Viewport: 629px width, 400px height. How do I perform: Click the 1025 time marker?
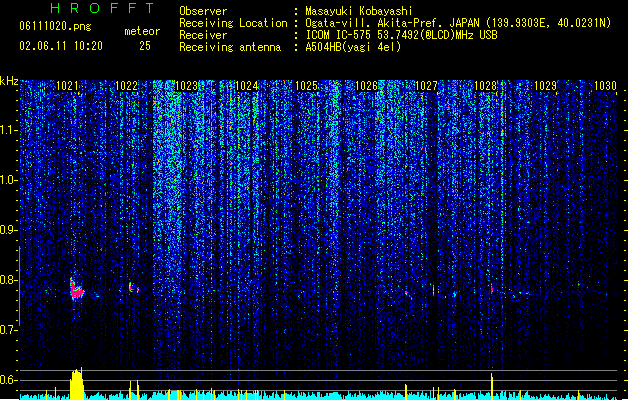pyautogui.click(x=306, y=86)
